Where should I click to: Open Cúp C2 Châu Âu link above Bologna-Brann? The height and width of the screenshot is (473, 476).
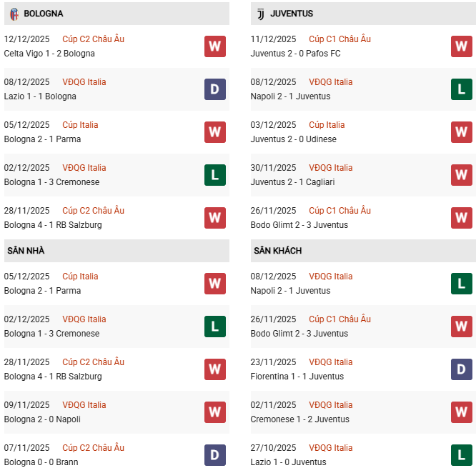point(93,448)
